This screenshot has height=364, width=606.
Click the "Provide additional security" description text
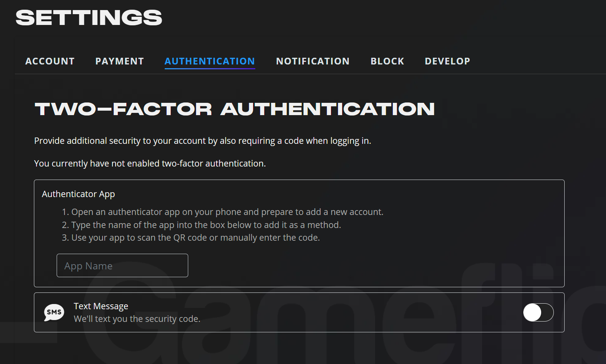click(x=202, y=141)
